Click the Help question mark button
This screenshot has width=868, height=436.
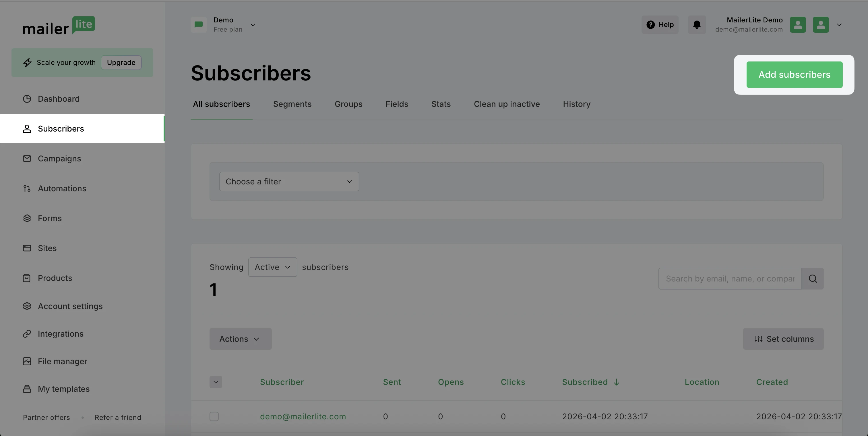pyautogui.click(x=660, y=25)
